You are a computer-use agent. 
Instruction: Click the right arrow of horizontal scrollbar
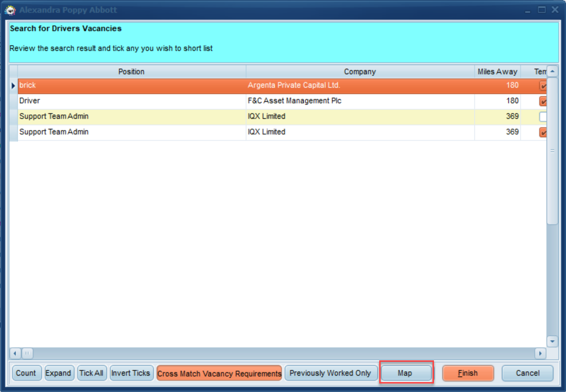pyautogui.click(x=540, y=353)
